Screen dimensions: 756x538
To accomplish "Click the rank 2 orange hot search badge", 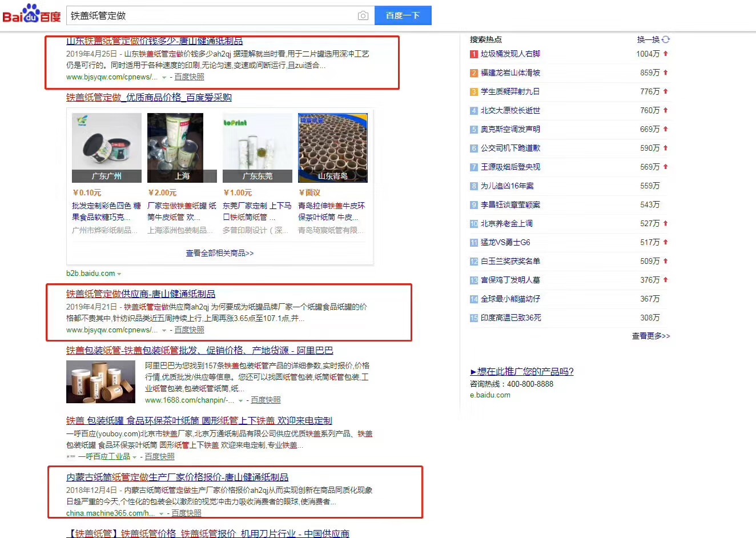I will [473, 73].
